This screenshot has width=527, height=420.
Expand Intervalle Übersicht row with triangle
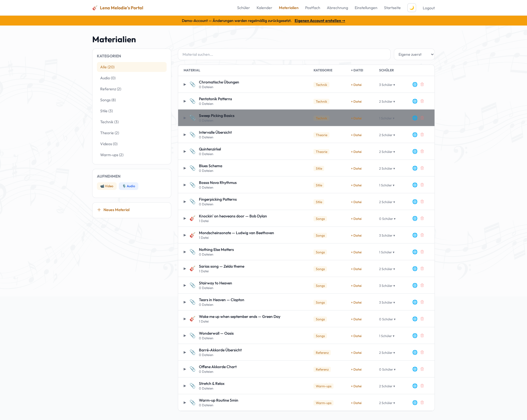(x=185, y=135)
